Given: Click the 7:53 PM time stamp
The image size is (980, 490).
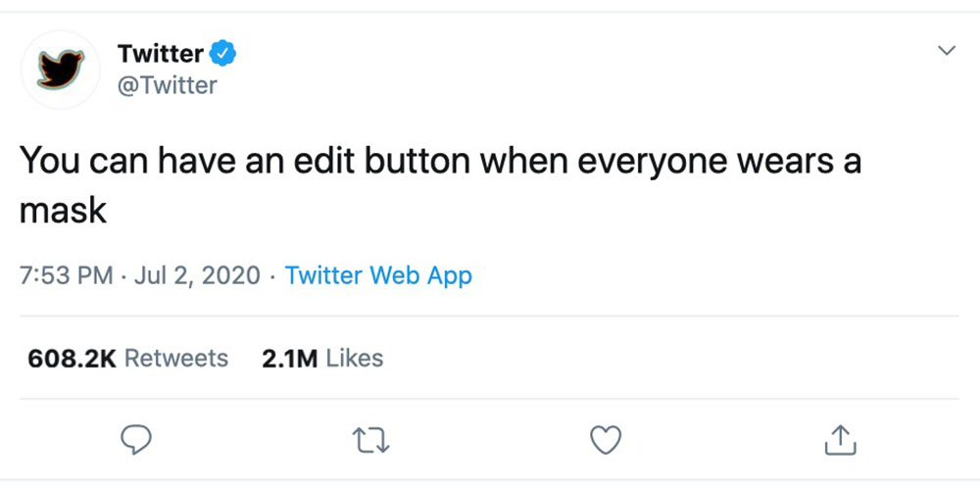Looking at the screenshot, I should (67, 275).
